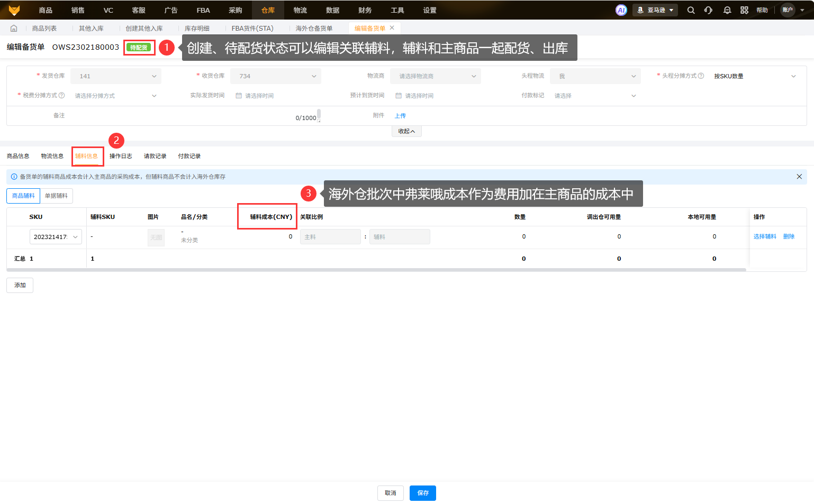
Task: Open the AI assistant icon
Action: pyautogui.click(x=621, y=10)
